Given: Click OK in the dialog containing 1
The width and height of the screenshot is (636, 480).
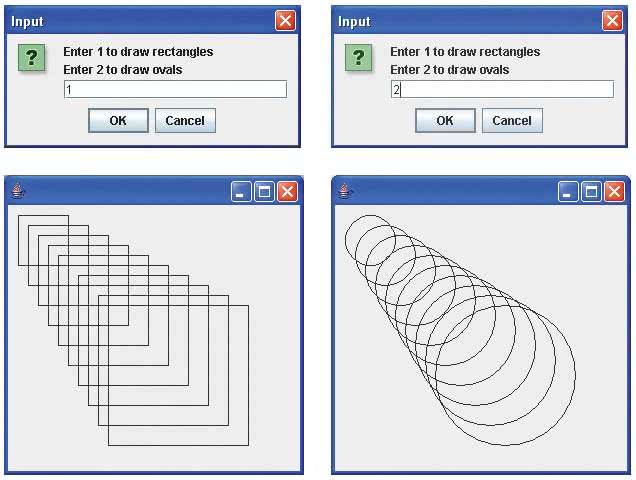Looking at the screenshot, I should click(x=118, y=121).
